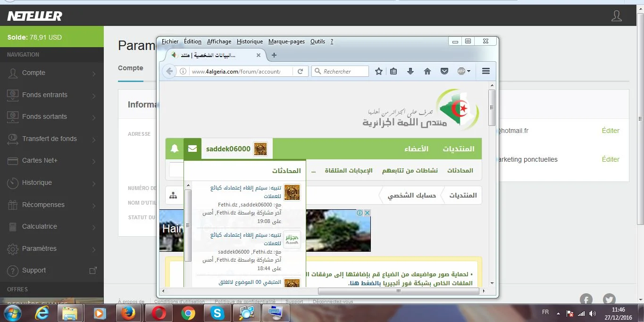Click the Pocket icon in Firefox toolbar
Image resolution: width=644 pixels, height=322 pixels.
[x=444, y=71]
